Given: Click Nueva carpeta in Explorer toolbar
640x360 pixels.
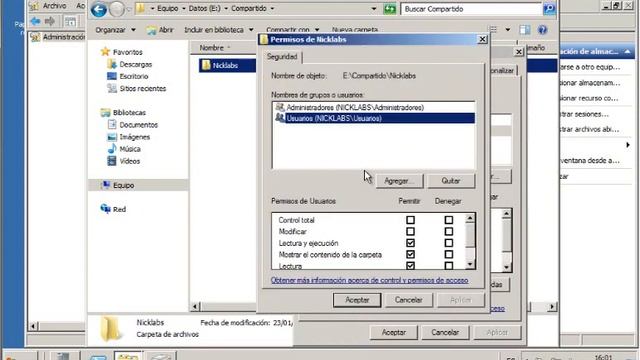Looking at the screenshot, I should point(355,30).
